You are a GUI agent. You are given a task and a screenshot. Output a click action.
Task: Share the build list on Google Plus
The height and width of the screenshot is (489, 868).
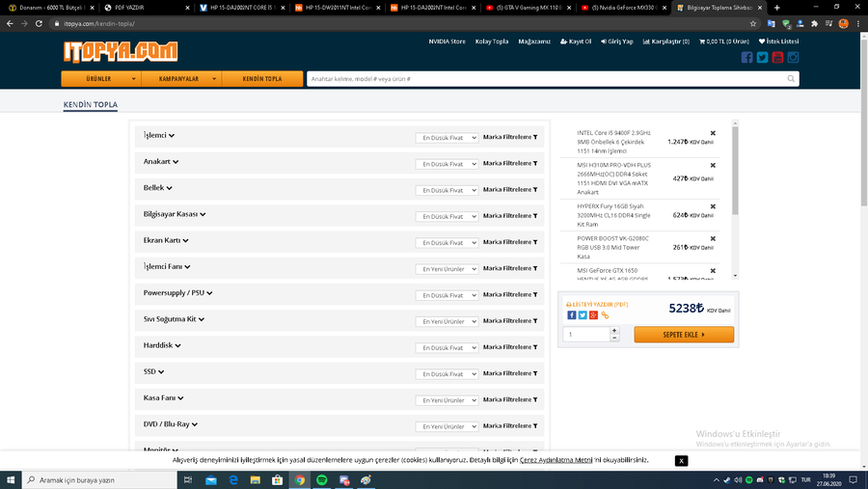click(593, 315)
